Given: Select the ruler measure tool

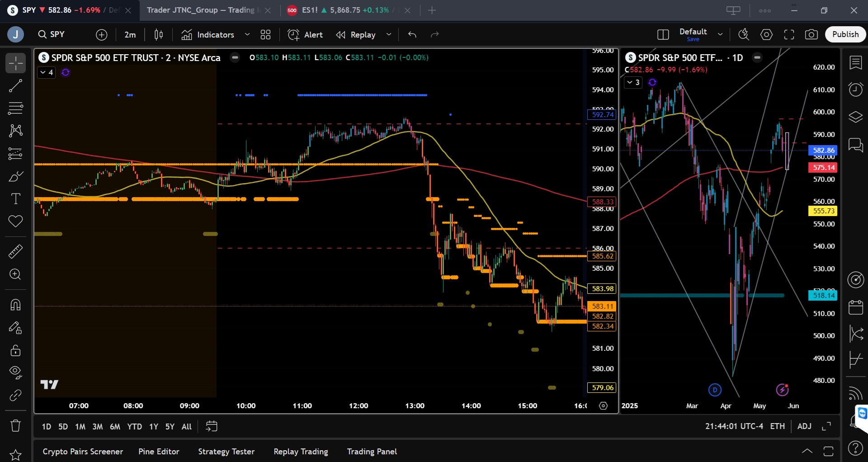Looking at the screenshot, I should [15, 251].
